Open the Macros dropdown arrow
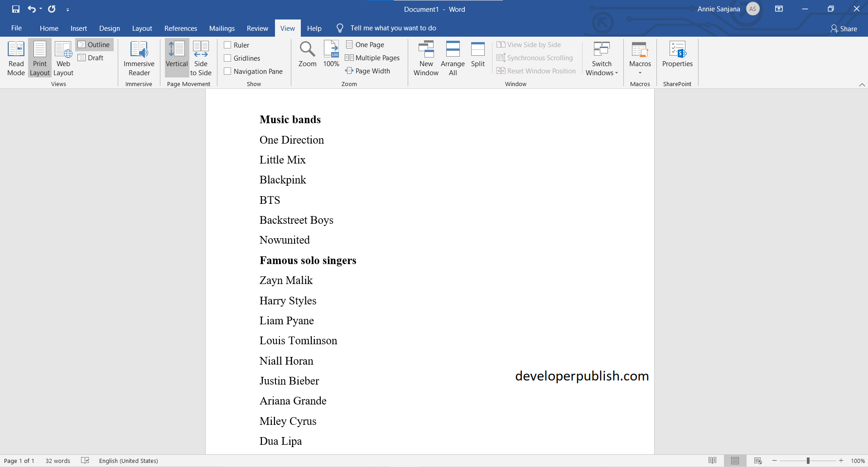 click(x=640, y=72)
